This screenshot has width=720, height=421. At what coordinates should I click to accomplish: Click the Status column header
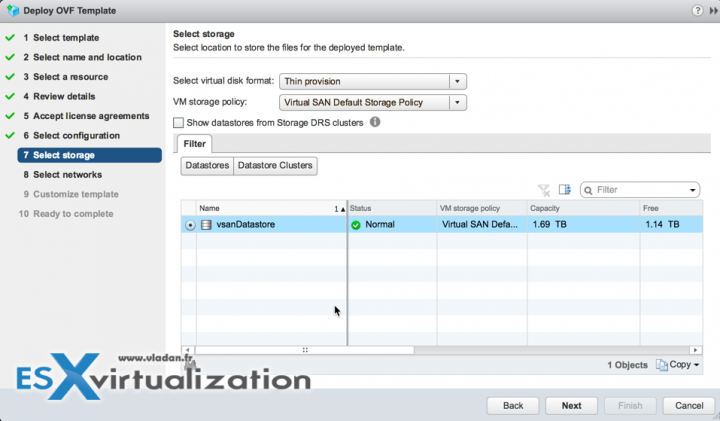392,208
